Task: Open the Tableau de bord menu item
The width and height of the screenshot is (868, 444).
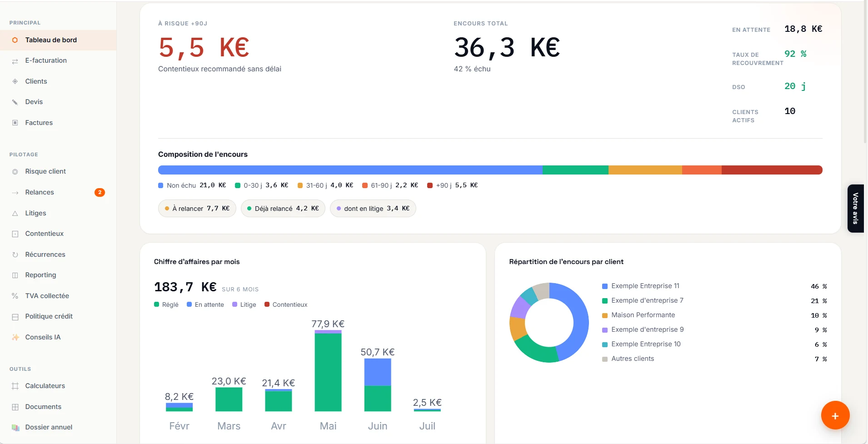Action: pyautogui.click(x=58, y=40)
